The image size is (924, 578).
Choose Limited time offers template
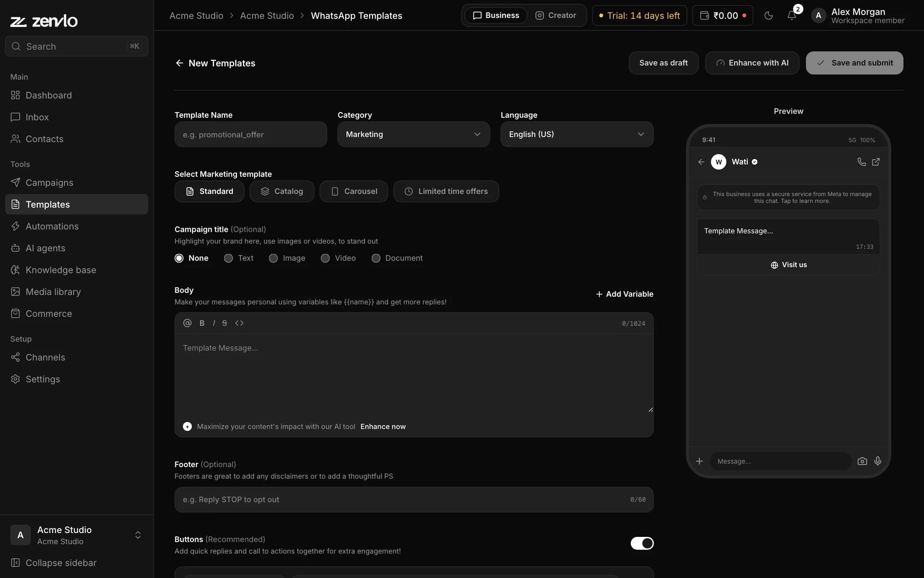(x=446, y=191)
